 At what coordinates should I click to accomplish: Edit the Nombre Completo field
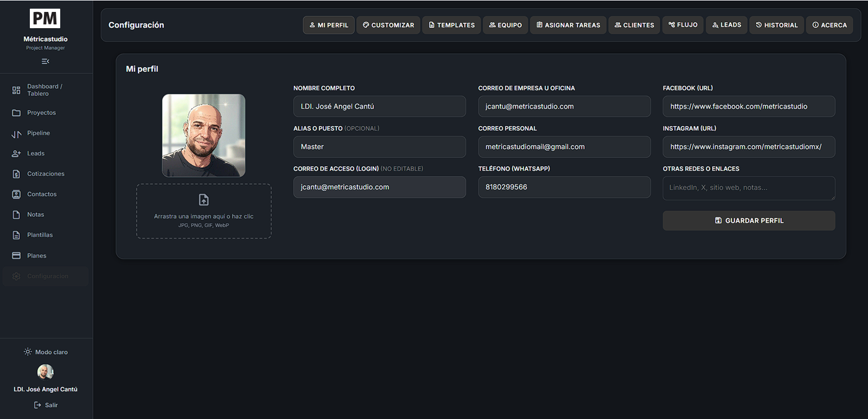(380, 106)
